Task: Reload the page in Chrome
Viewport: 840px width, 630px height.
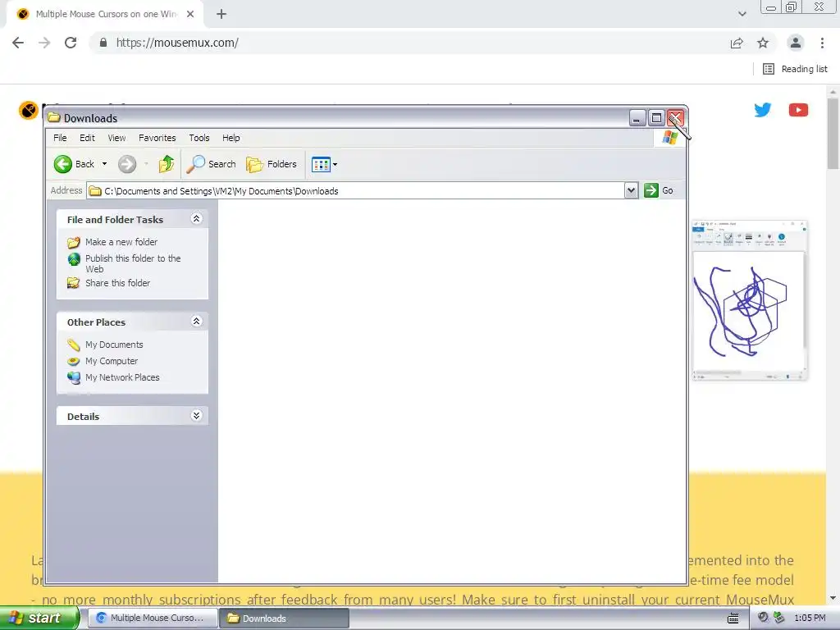Action: tap(71, 43)
